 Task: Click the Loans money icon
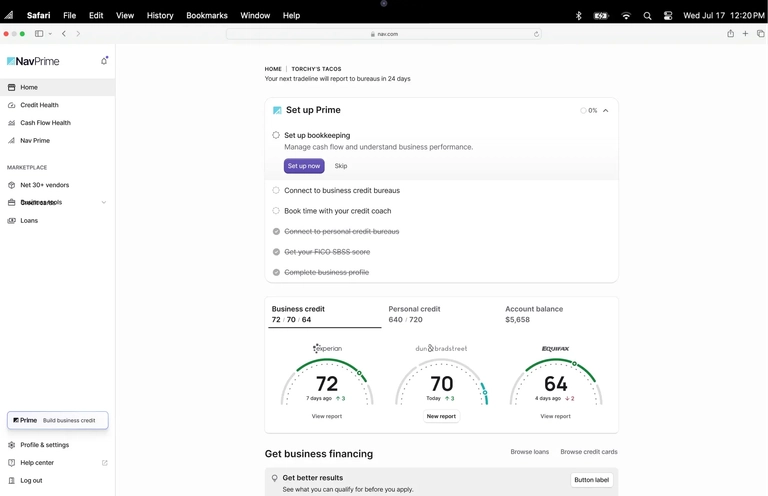(x=12, y=220)
